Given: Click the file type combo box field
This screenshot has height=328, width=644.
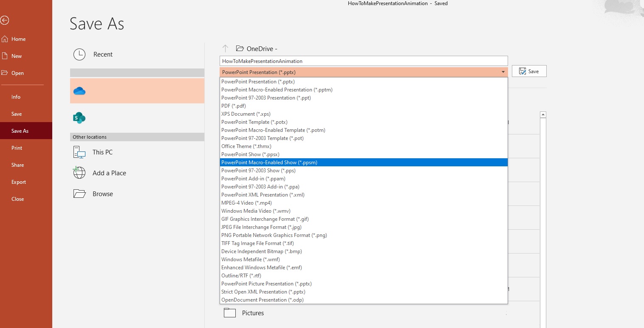Looking at the screenshot, I should [x=364, y=72].
